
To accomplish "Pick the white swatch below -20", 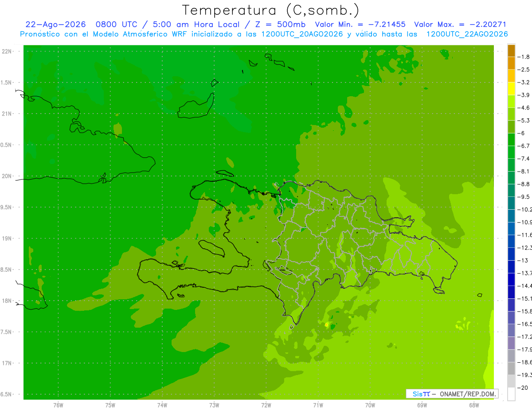I will click(x=511, y=394).
